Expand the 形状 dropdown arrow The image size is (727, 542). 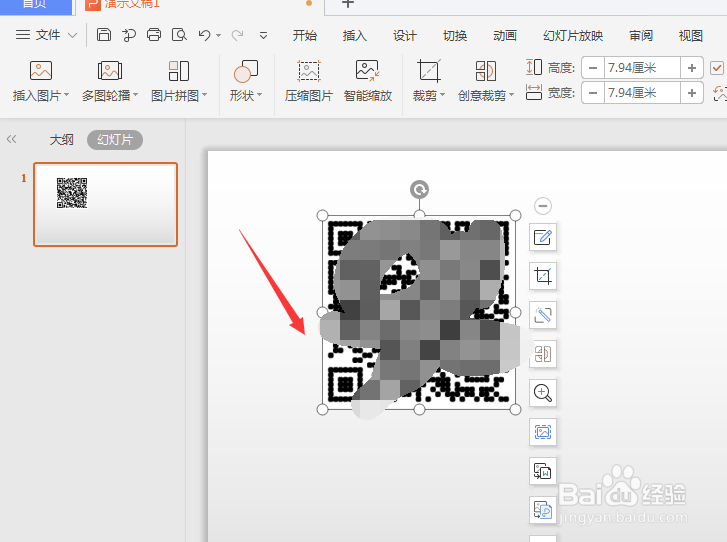[x=259, y=95]
